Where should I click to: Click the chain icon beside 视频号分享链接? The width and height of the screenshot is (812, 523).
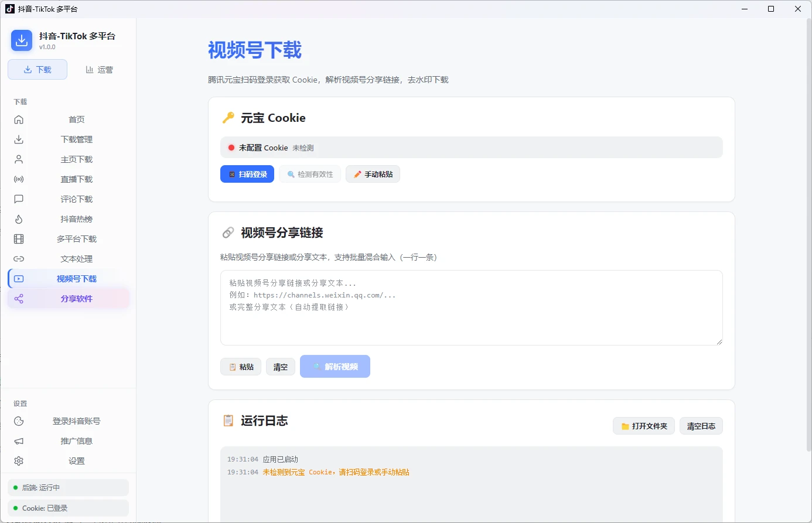228,233
